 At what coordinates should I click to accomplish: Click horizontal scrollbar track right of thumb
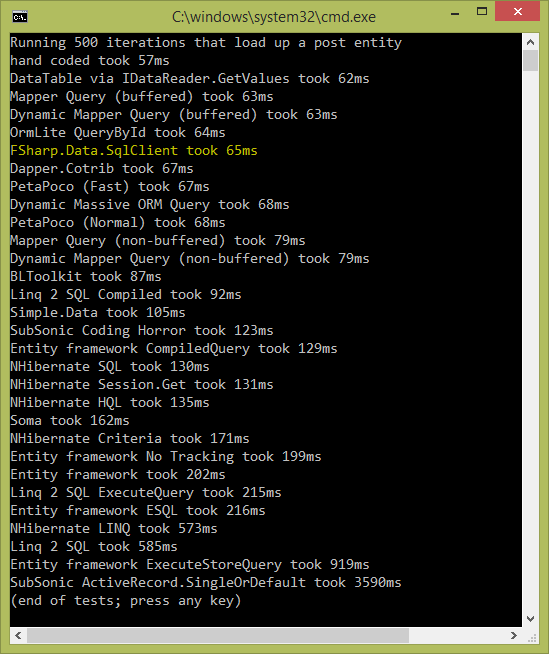(x=457, y=636)
